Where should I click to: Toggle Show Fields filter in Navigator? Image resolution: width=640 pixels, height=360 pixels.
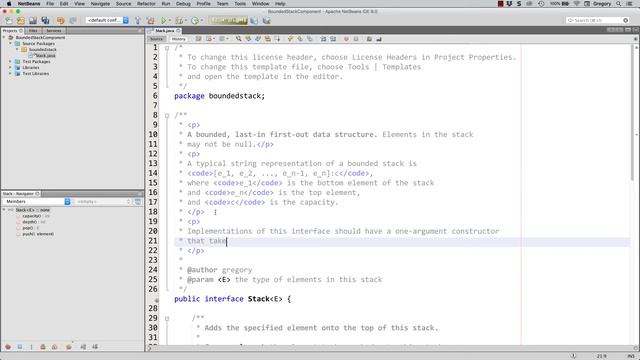point(20,347)
